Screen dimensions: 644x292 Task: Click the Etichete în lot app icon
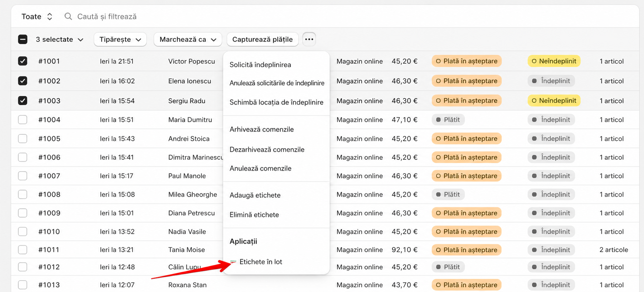coord(233,262)
